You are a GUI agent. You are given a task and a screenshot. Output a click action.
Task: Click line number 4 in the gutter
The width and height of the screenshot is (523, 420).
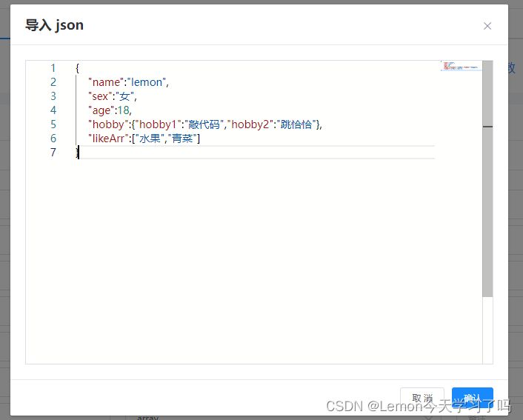coord(53,110)
